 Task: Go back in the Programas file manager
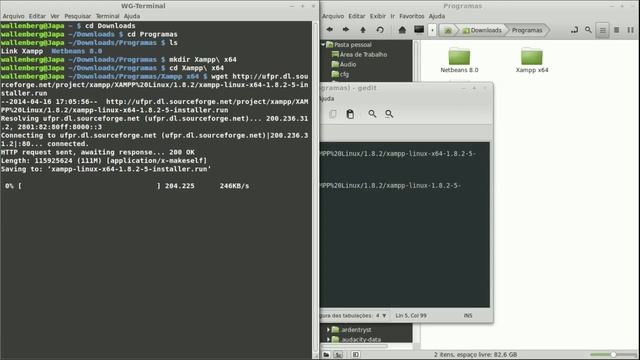(329, 30)
